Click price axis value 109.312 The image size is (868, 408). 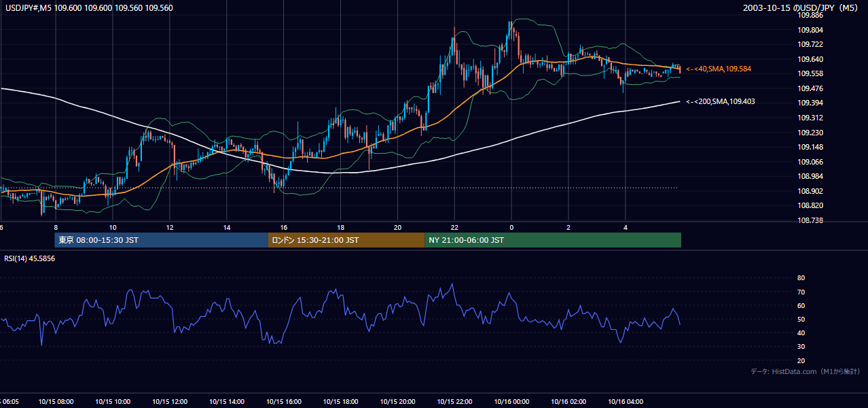coord(810,118)
